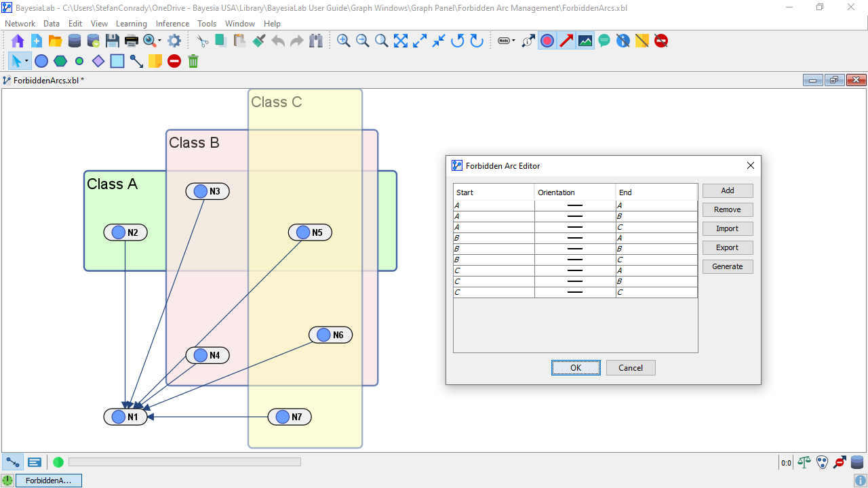Click the clipboard Paste icon

239,41
